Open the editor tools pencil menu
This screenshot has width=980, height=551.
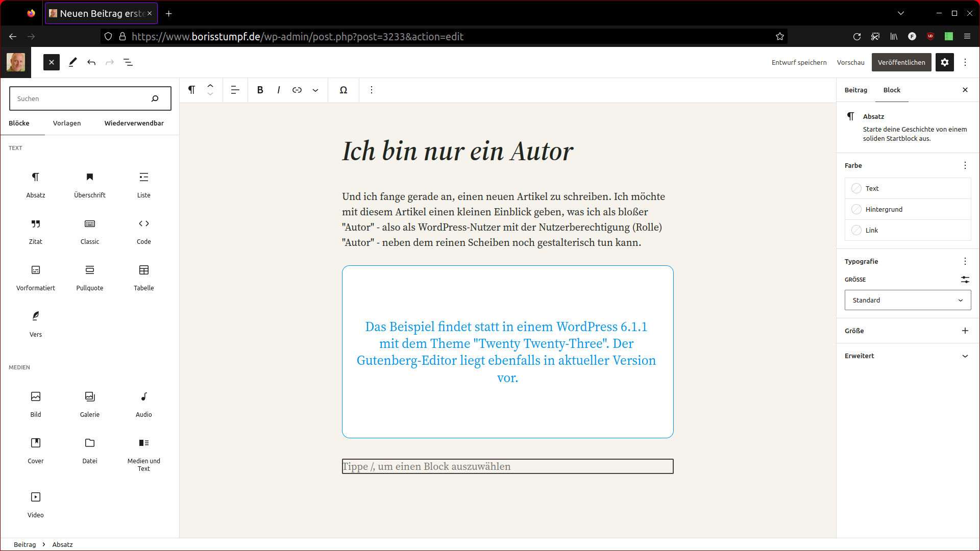(x=72, y=62)
